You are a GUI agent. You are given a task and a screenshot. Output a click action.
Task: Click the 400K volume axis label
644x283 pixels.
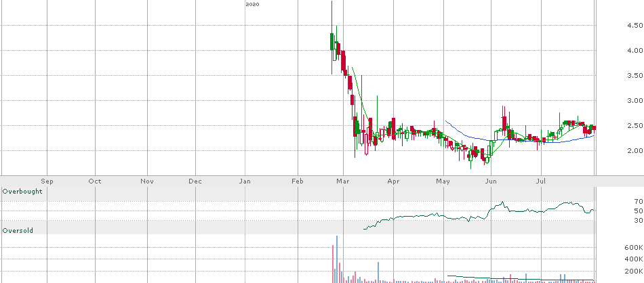coord(633,259)
